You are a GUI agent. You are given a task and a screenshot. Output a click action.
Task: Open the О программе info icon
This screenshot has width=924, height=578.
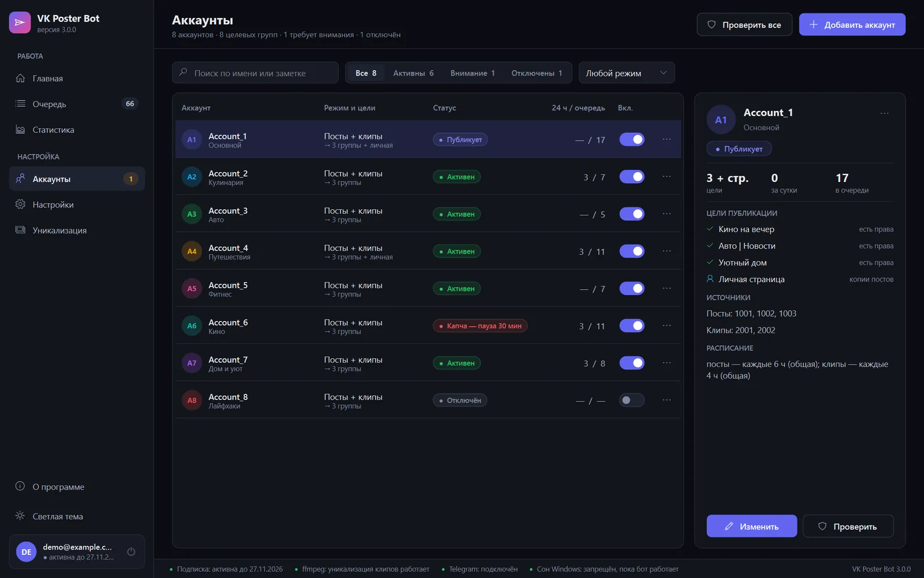[20, 486]
